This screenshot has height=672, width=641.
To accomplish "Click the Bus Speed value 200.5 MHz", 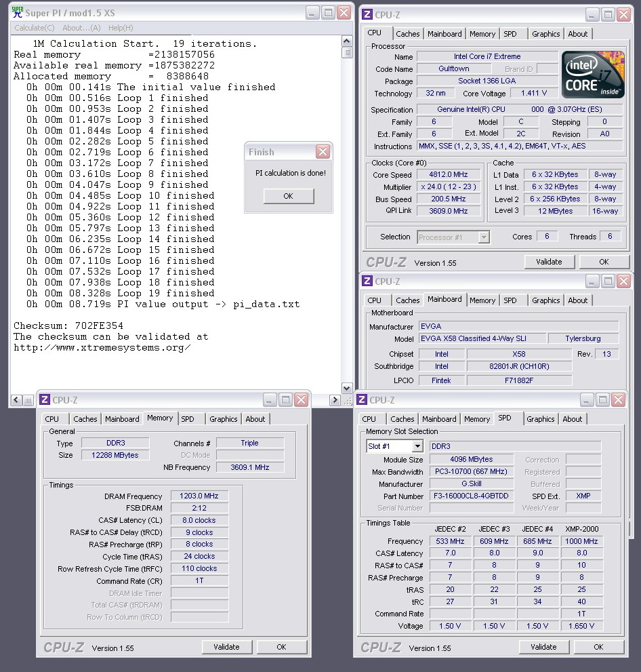I will click(x=449, y=199).
